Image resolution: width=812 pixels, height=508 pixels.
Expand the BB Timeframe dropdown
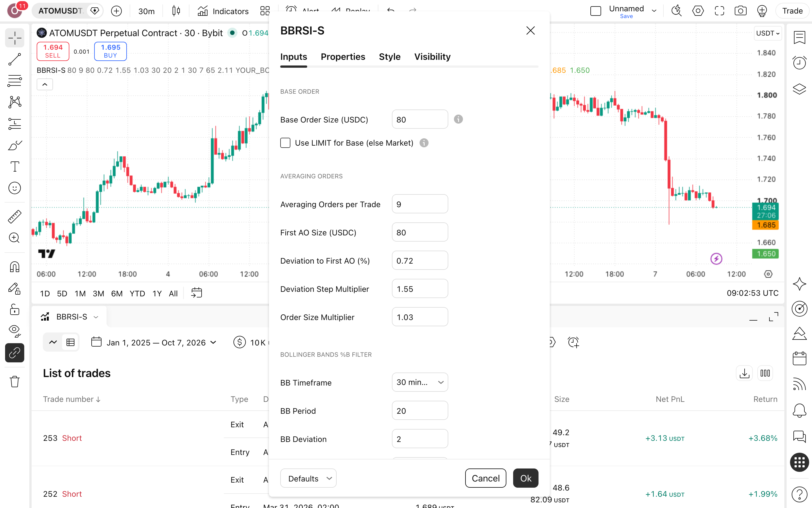pos(420,382)
